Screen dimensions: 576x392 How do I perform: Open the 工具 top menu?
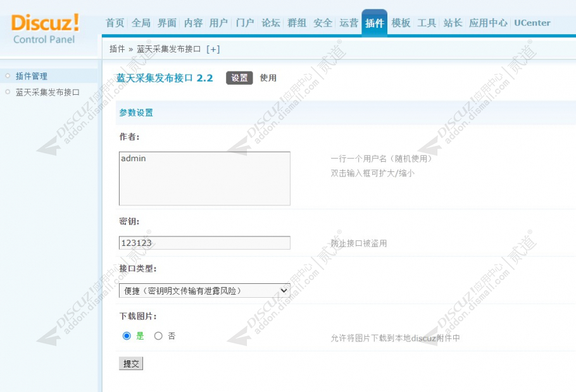click(427, 23)
